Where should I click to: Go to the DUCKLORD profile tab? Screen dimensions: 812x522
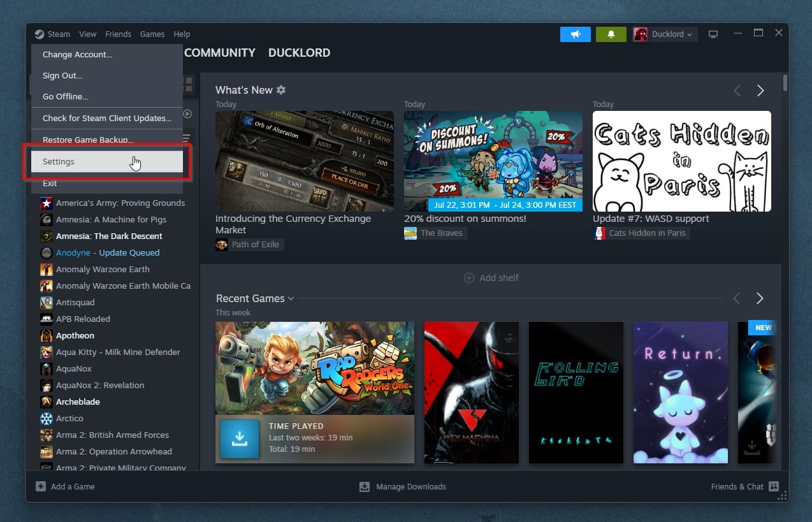point(299,53)
